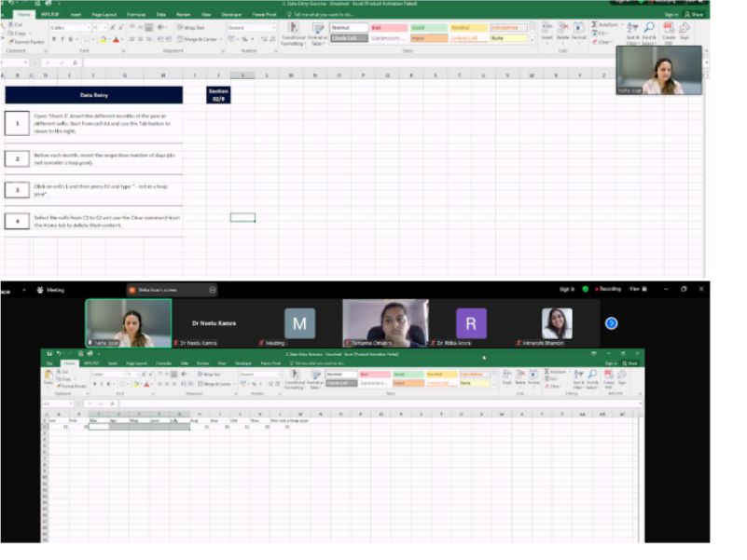
Task: Switch to the Formulas ribbon tab
Action: pyautogui.click(x=136, y=15)
